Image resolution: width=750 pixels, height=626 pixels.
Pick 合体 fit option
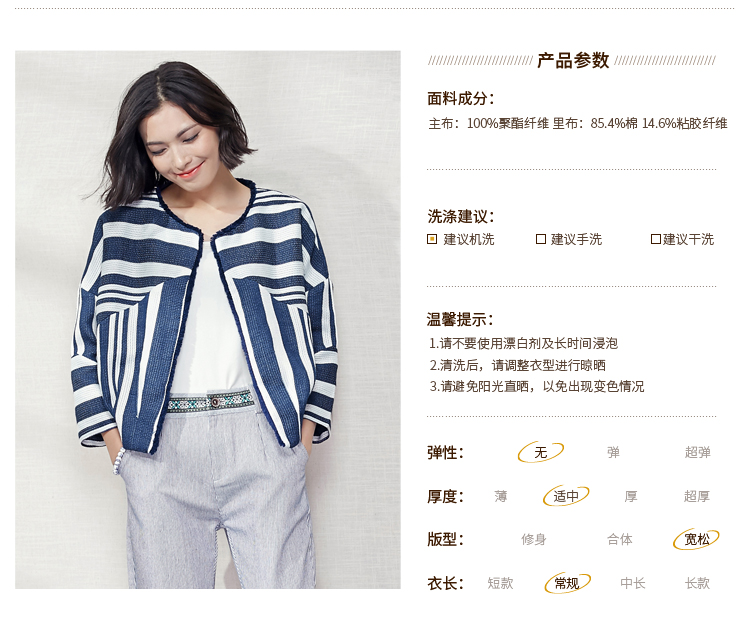point(620,539)
